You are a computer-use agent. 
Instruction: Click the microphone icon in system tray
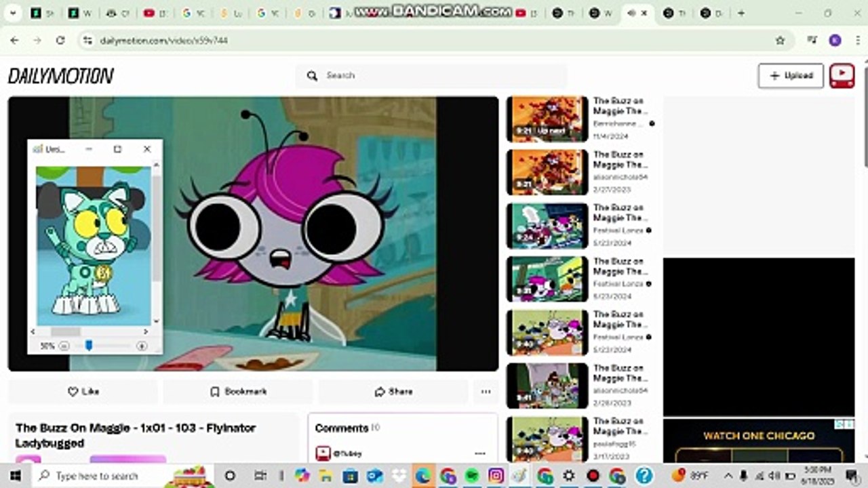click(x=744, y=476)
